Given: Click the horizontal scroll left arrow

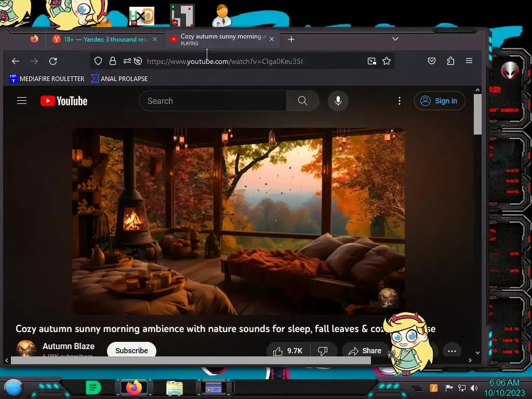Looking at the screenshot, I should click(x=7, y=361).
